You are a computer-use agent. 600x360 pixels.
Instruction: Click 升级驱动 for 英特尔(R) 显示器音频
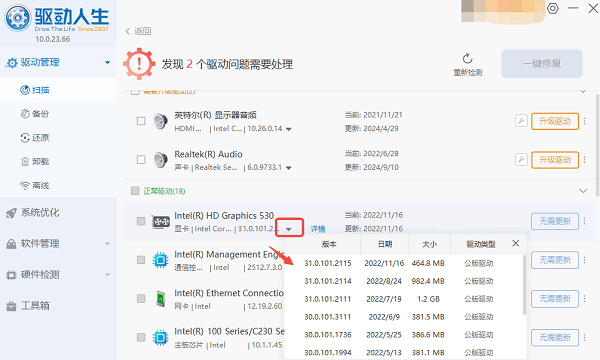(554, 121)
